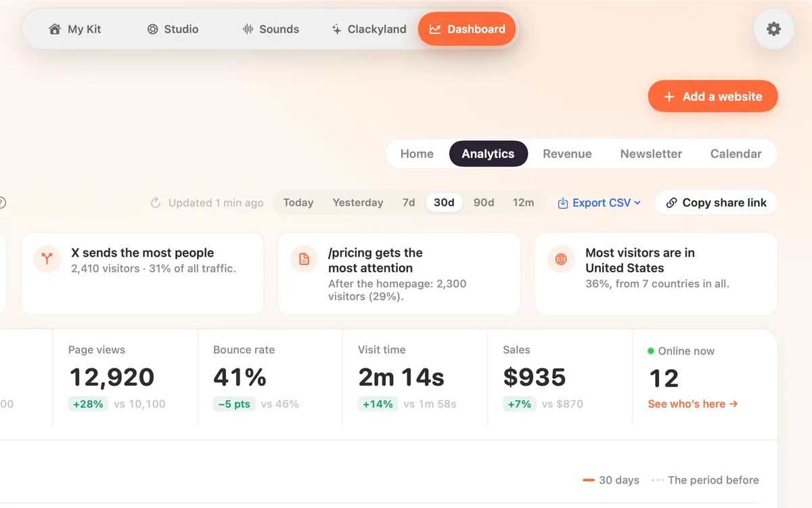Click the +7% sales badge

pyautogui.click(x=519, y=404)
